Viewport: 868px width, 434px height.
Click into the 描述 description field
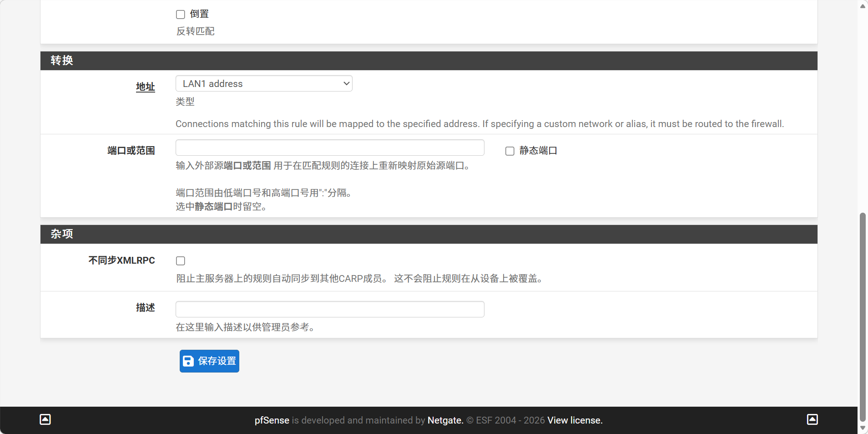click(330, 309)
